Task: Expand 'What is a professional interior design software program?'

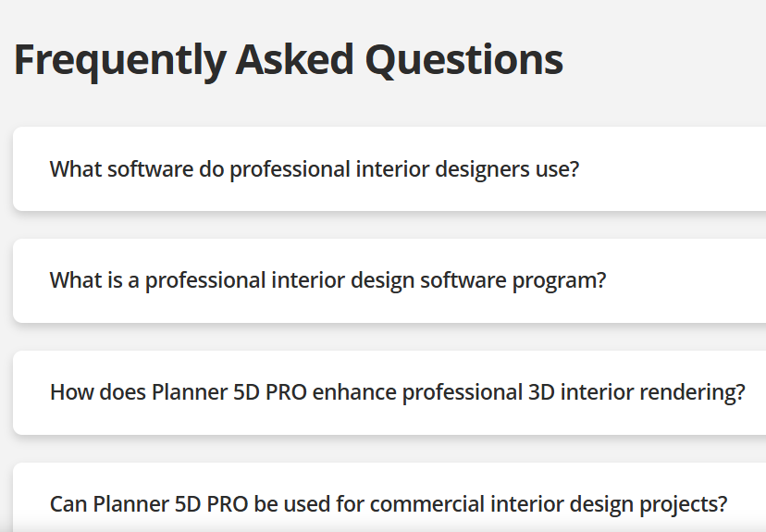Action: coord(327,280)
